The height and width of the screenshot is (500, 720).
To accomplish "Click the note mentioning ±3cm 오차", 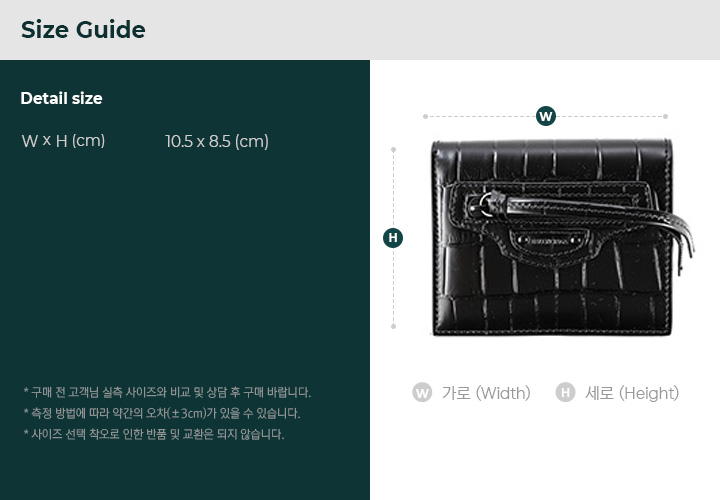I will [x=162, y=413].
